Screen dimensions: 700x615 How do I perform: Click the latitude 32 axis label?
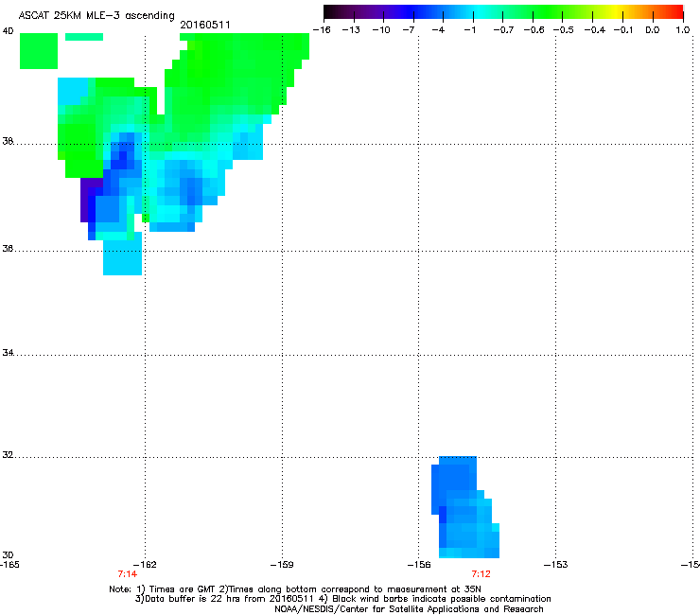click(8, 455)
